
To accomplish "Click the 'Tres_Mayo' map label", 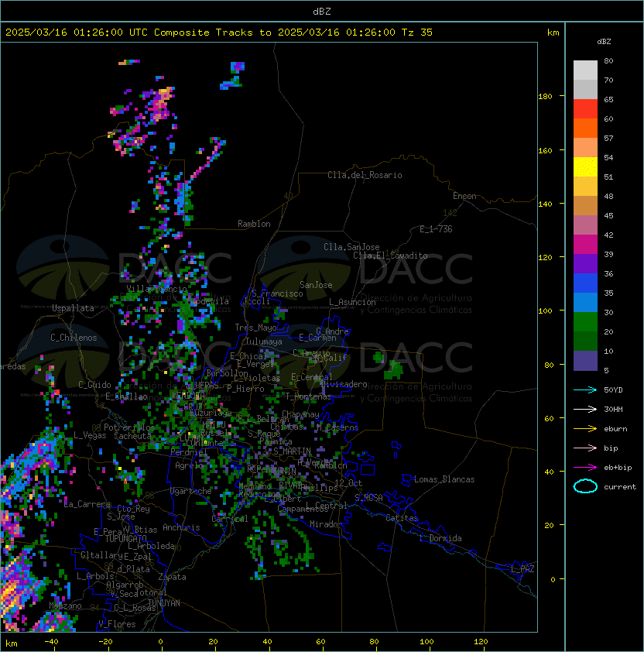I will 255,328.
